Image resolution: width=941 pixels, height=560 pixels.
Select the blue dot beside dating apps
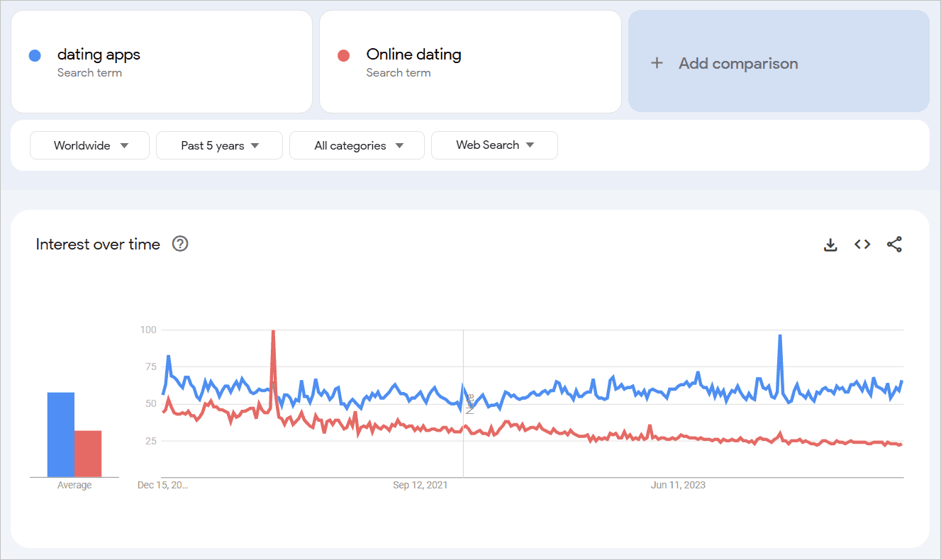tap(35, 55)
